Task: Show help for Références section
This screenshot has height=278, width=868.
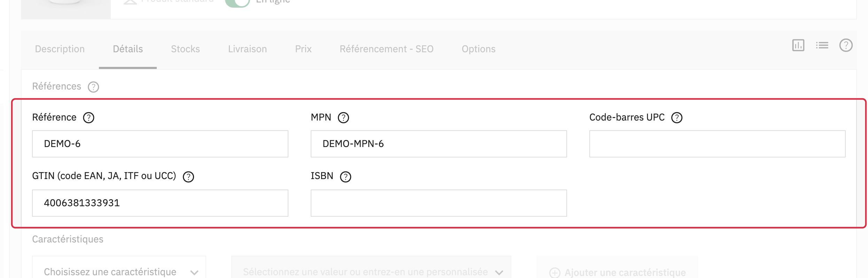Action: pos(93,87)
